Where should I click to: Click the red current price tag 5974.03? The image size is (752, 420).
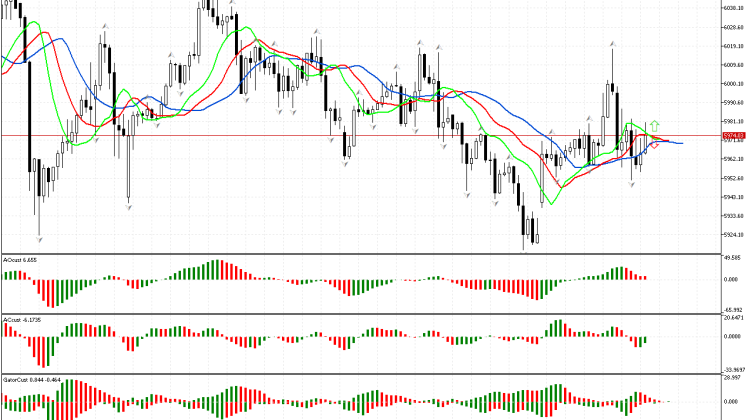734,135
